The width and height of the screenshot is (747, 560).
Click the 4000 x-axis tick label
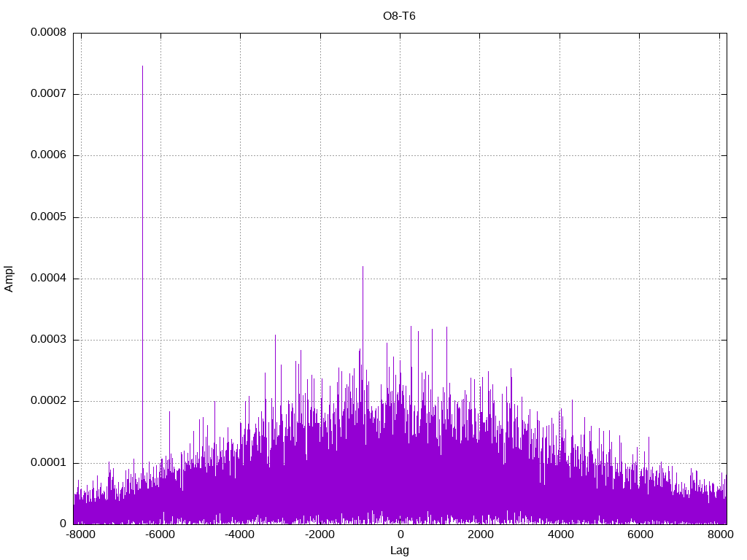(560, 534)
